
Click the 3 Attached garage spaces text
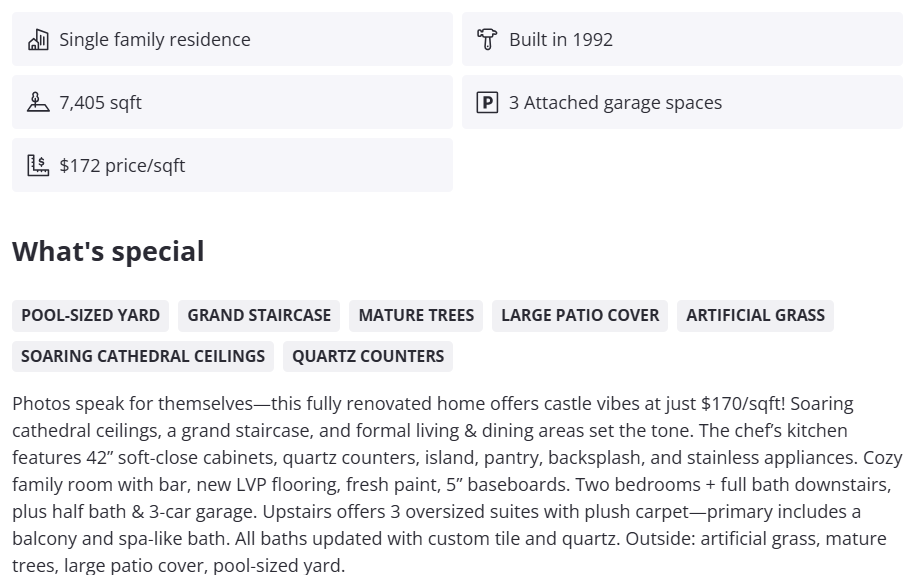pos(615,102)
